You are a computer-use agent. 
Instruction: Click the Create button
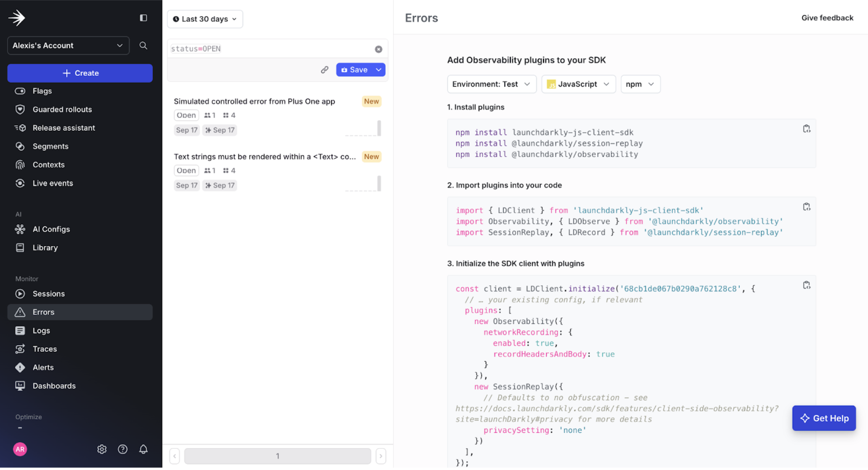[x=80, y=73]
